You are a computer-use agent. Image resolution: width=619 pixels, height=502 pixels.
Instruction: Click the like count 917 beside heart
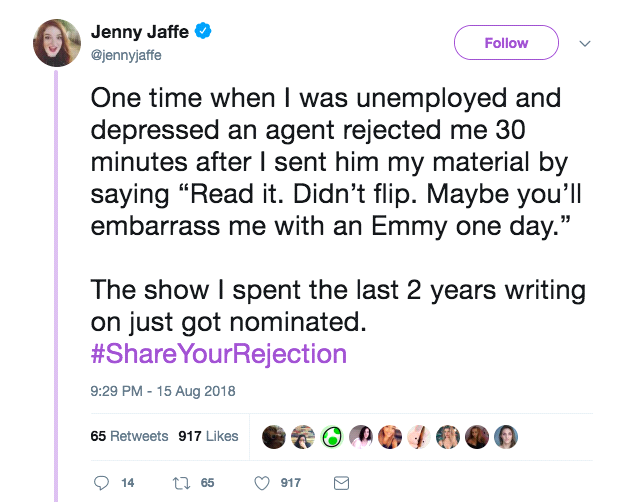[x=291, y=483]
